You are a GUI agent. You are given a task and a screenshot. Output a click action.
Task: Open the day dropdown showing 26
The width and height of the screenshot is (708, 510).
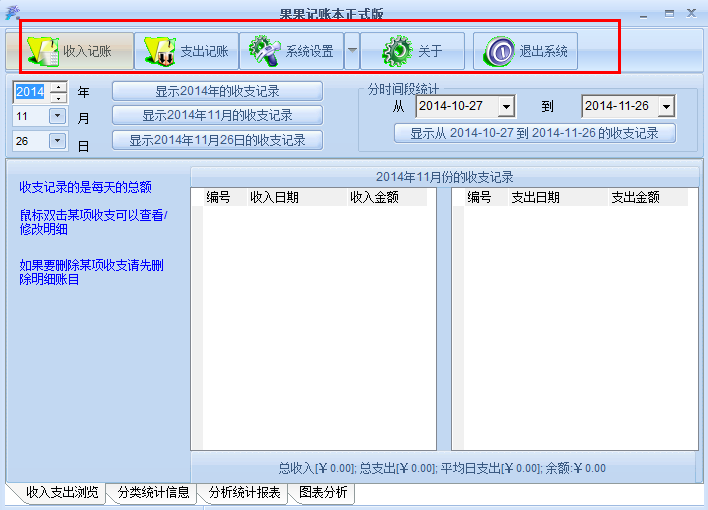point(57,141)
